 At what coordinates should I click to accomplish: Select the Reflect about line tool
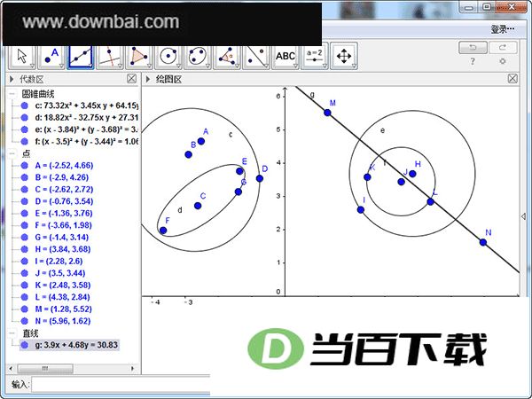[x=256, y=56]
